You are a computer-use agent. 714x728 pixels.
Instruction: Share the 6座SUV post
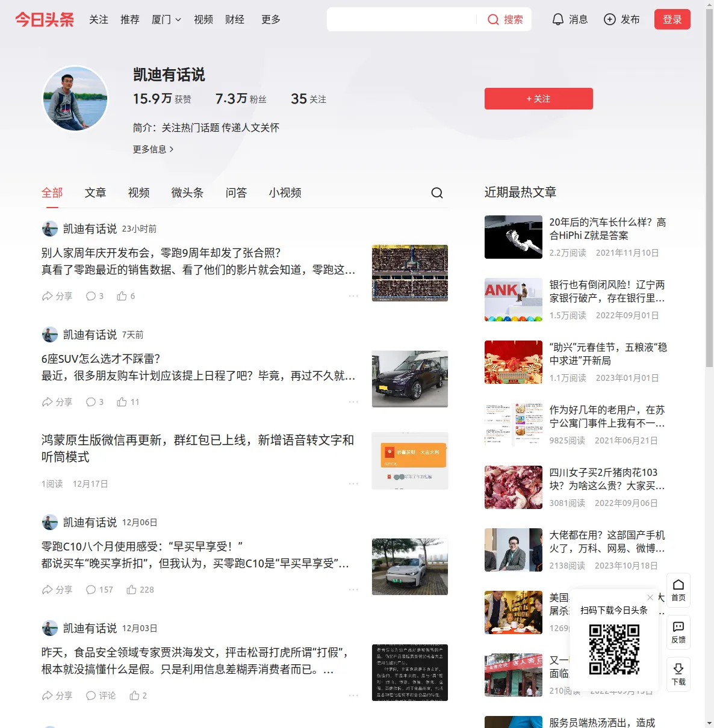click(x=57, y=402)
